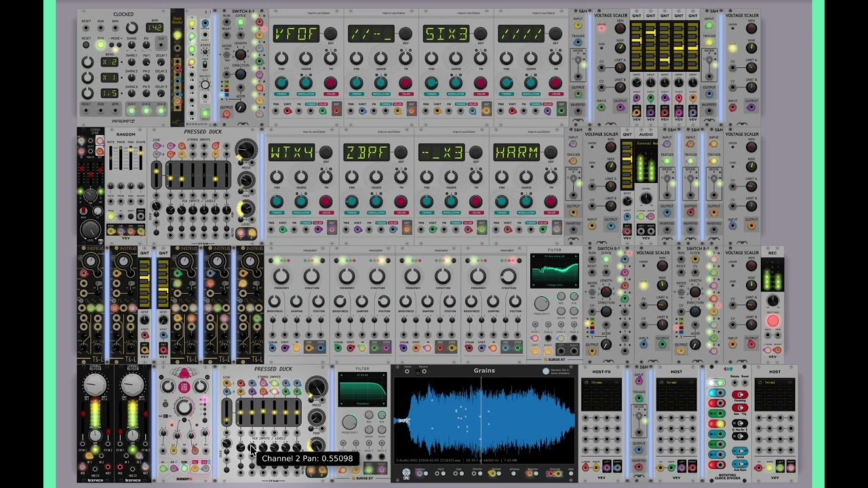Click the BPM display reading 142
This screenshot has width=868, height=488.
click(x=155, y=28)
